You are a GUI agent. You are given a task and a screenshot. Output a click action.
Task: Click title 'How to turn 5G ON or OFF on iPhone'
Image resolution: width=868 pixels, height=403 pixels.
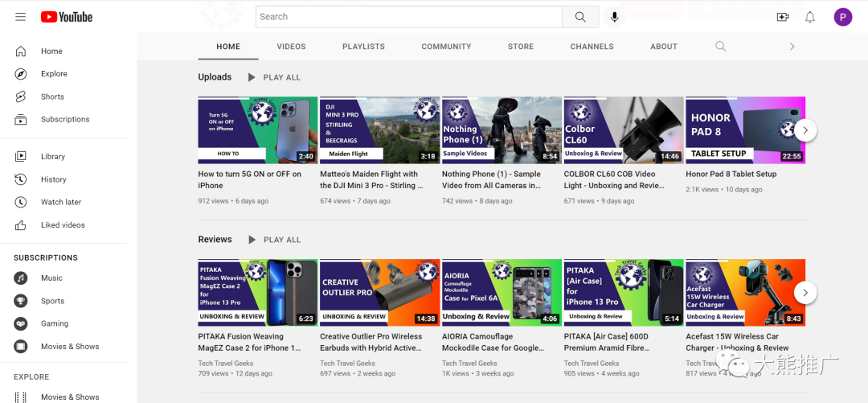pos(250,179)
